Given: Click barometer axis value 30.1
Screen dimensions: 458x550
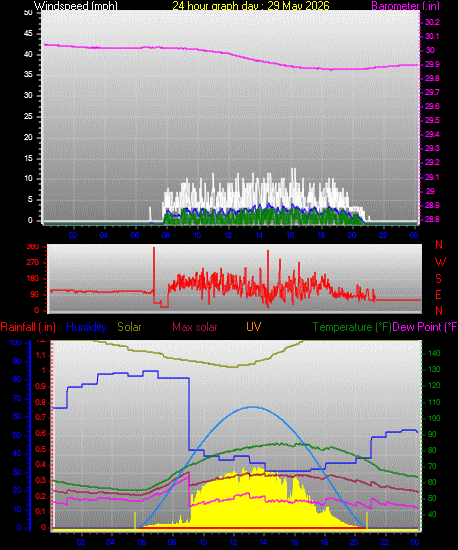Looking at the screenshot, I should tap(432, 36).
